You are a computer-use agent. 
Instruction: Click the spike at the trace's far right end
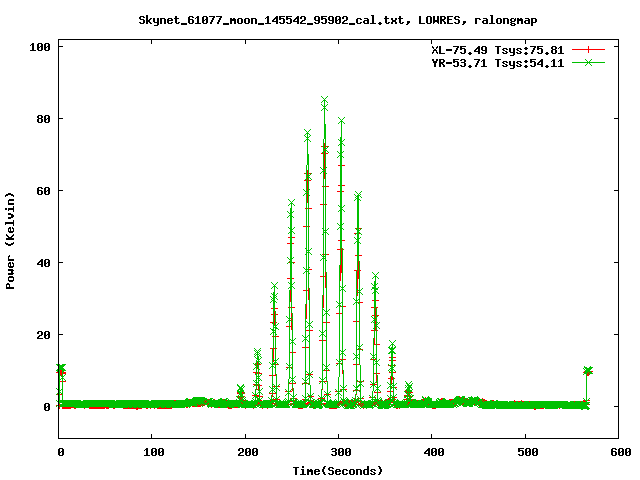587,371
